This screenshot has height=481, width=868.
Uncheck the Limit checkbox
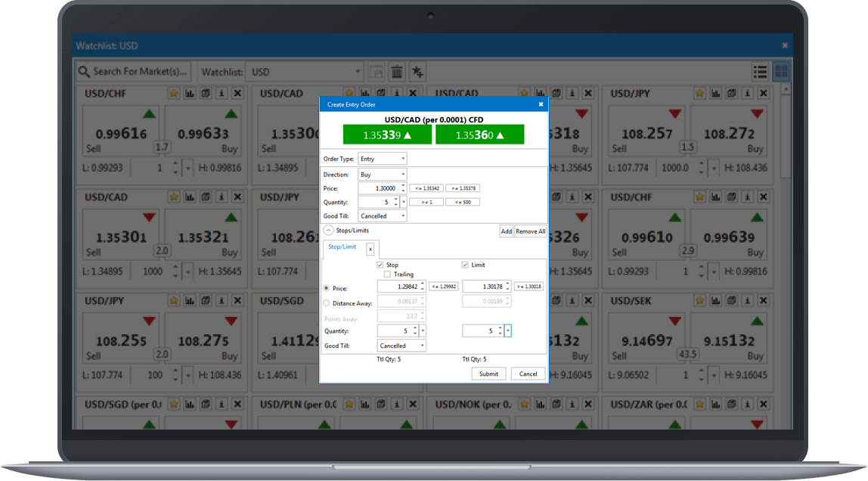point(465,265)
